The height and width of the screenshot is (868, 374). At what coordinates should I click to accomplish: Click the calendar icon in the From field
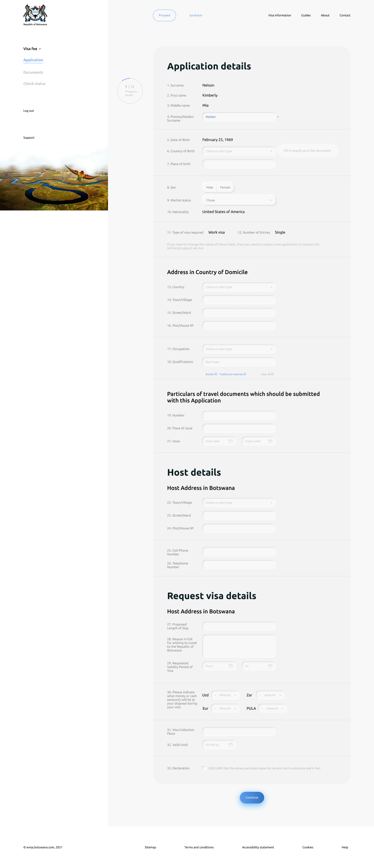tap(230, 666)
